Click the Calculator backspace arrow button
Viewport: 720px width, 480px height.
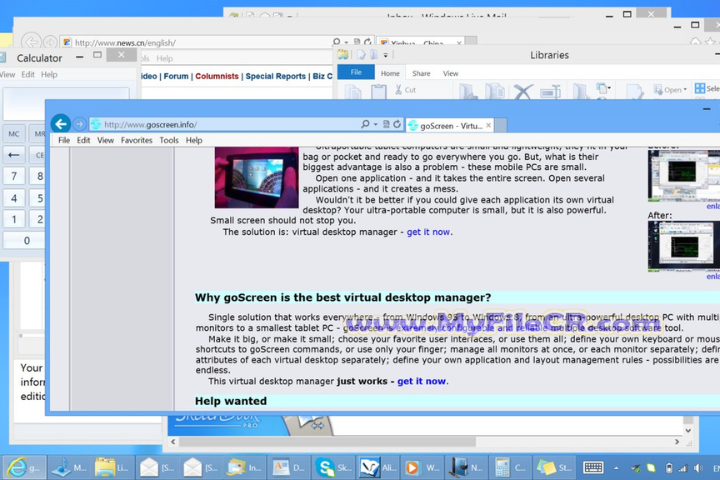tap(14, 155)
